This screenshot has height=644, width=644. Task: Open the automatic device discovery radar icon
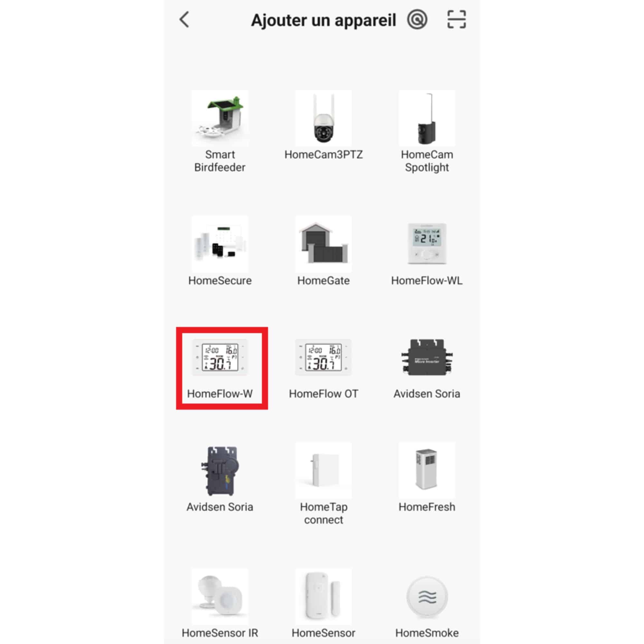[x=417, y=19]
